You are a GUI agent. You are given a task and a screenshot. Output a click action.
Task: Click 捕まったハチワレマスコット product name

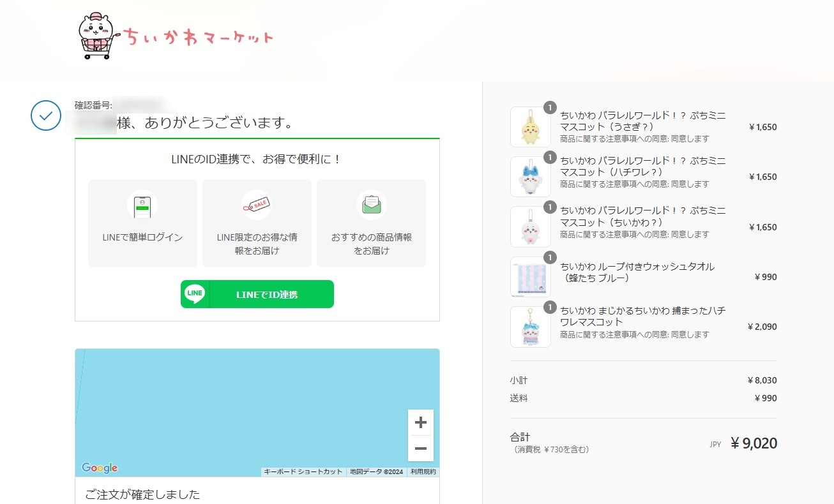[x=642, y=316]
